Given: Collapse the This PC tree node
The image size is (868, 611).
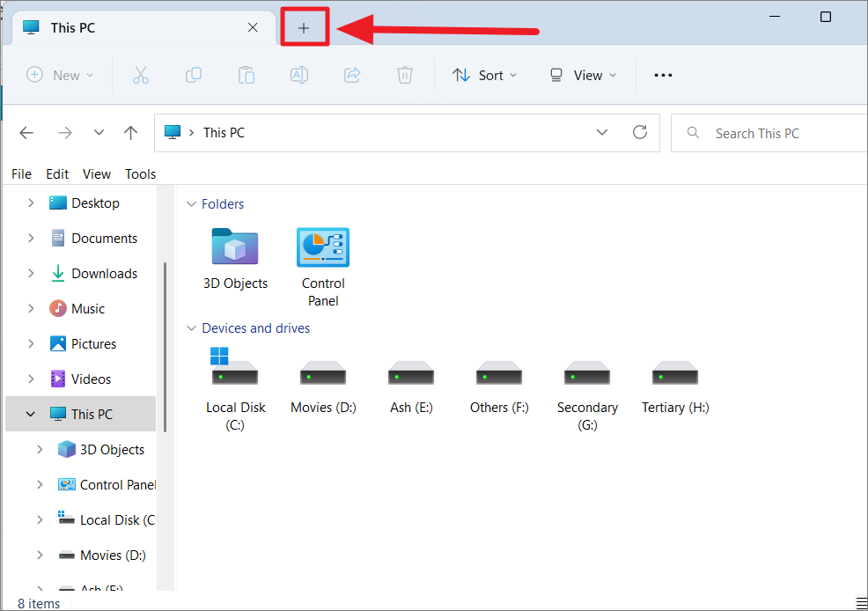Looking at the screenshot, I should (31, 414).
